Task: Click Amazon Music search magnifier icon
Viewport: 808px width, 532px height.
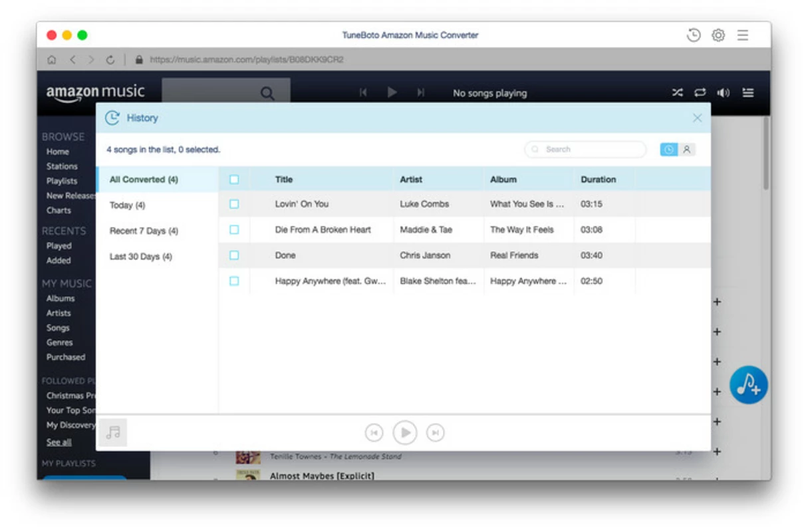Action: 267,93
